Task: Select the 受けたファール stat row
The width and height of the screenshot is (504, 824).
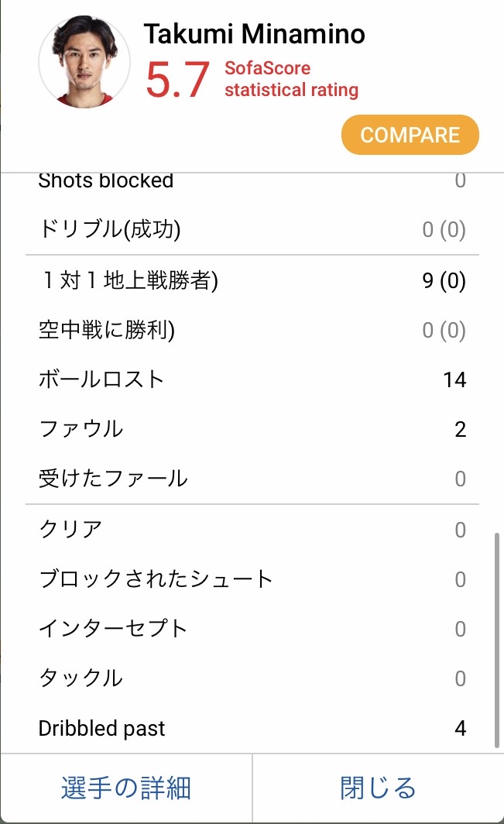Action: [252, 479]
